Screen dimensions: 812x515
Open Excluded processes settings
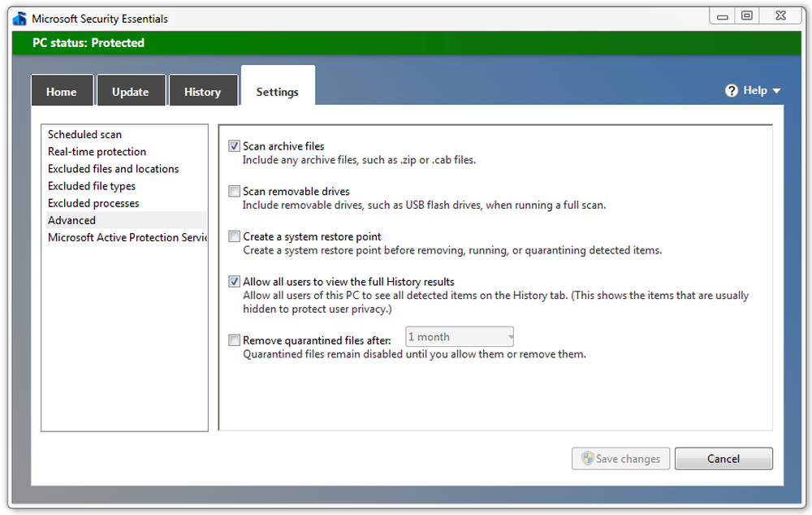126,202
